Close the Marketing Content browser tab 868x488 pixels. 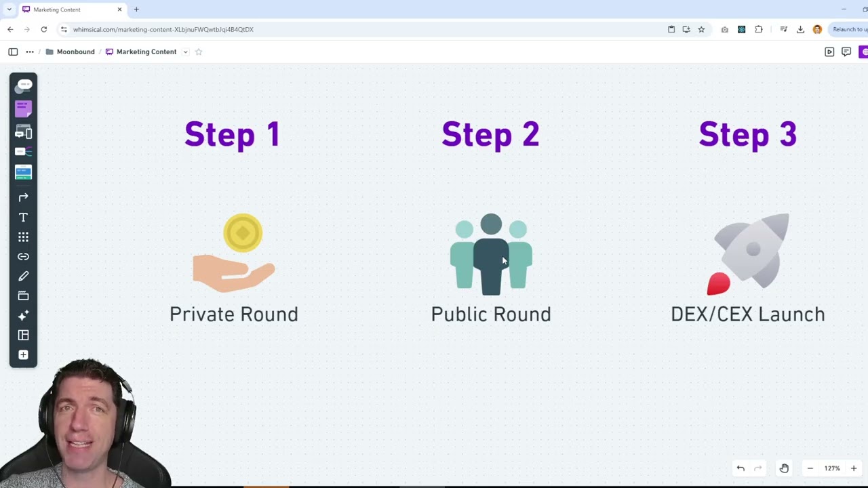pos(120,9)
